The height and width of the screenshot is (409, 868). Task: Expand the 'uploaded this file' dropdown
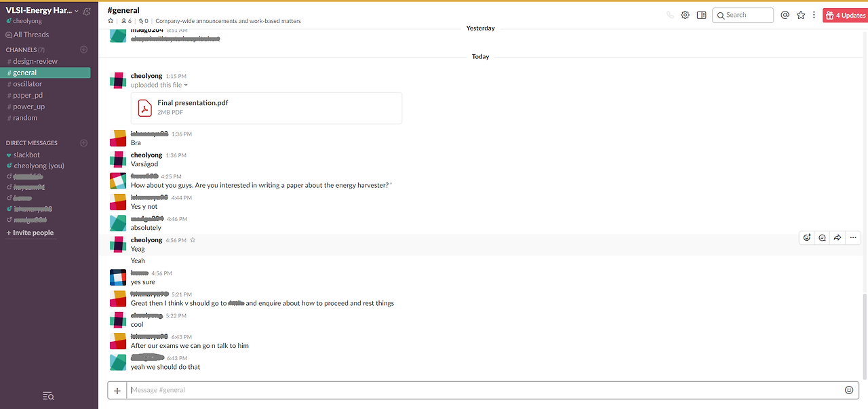click(159, 84)
